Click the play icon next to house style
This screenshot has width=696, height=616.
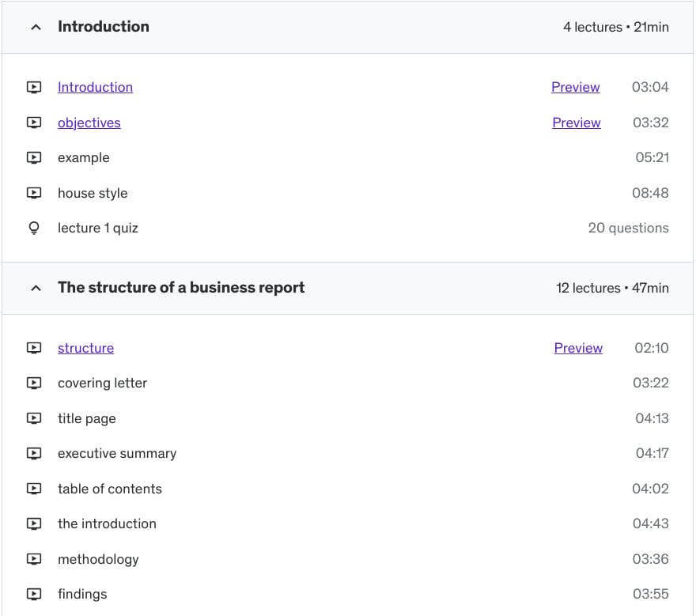pos(34,193)
